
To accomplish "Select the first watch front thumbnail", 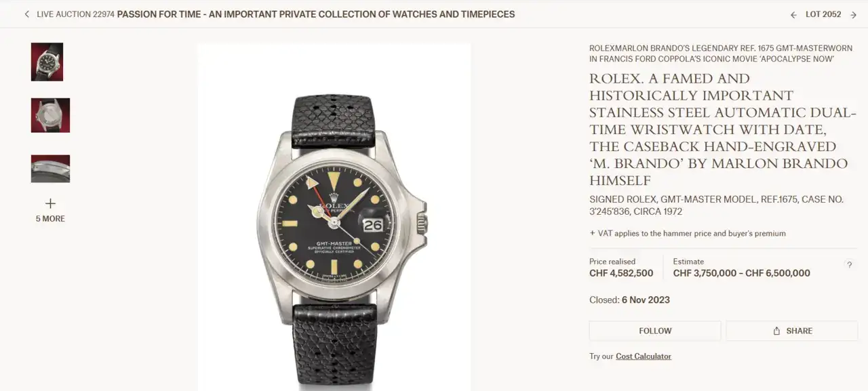I will click(x=47, y=62).
